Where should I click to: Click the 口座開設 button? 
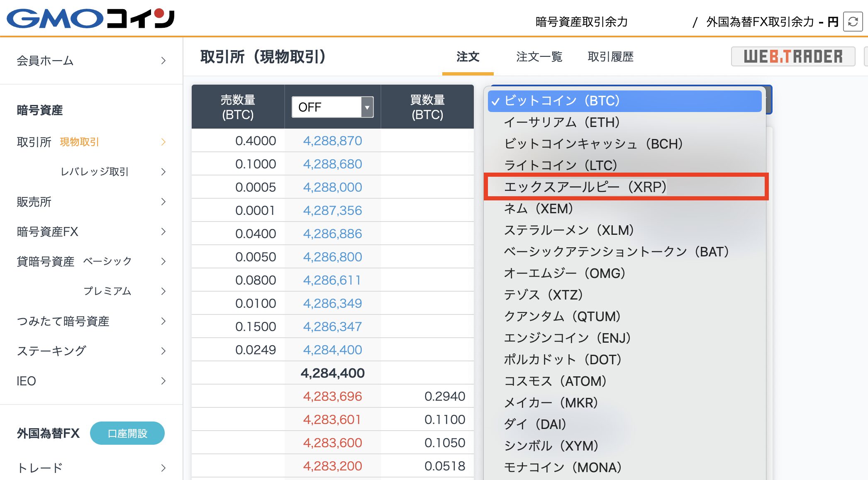(x=127, y=433)
